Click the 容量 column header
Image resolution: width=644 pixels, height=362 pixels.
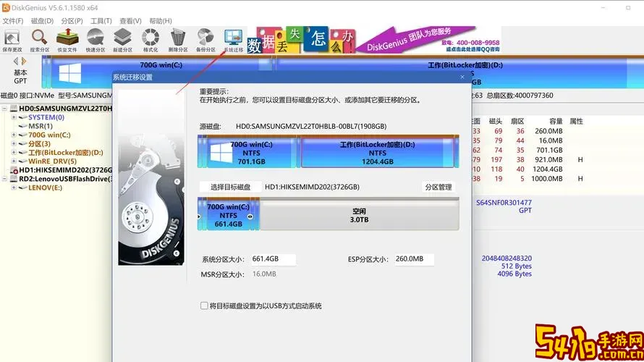[x=556, y=121]
